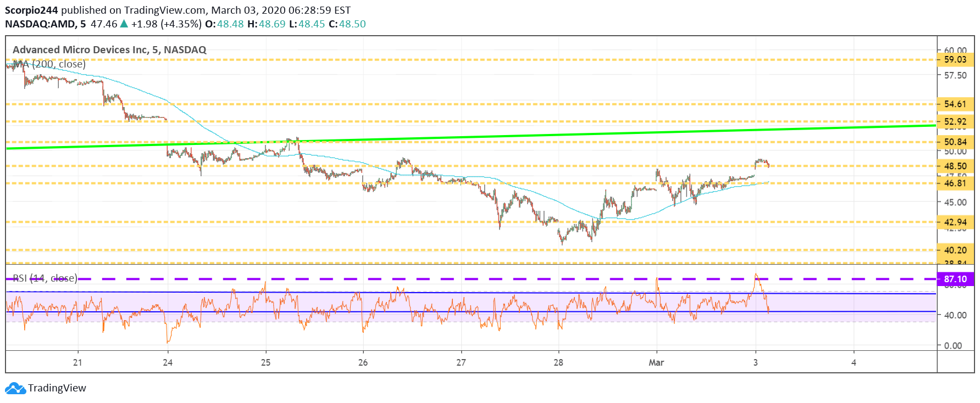
Task: Click the 46.81 price level label
Action: 955,183
